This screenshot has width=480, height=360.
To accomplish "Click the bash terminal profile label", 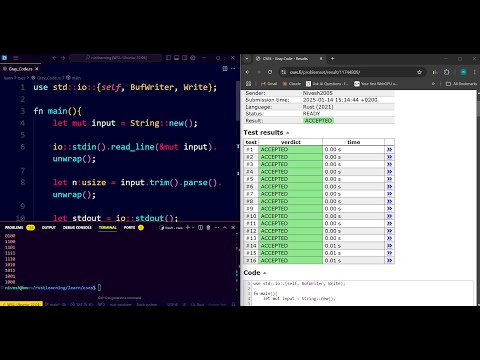I will 171,228.
